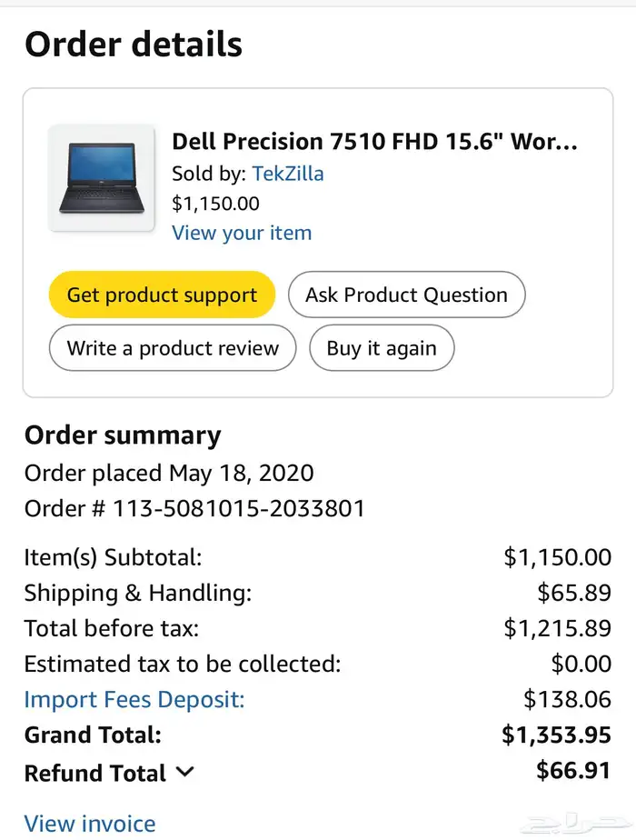
Task: Open View invoice
Action: (x=90, y=823)
